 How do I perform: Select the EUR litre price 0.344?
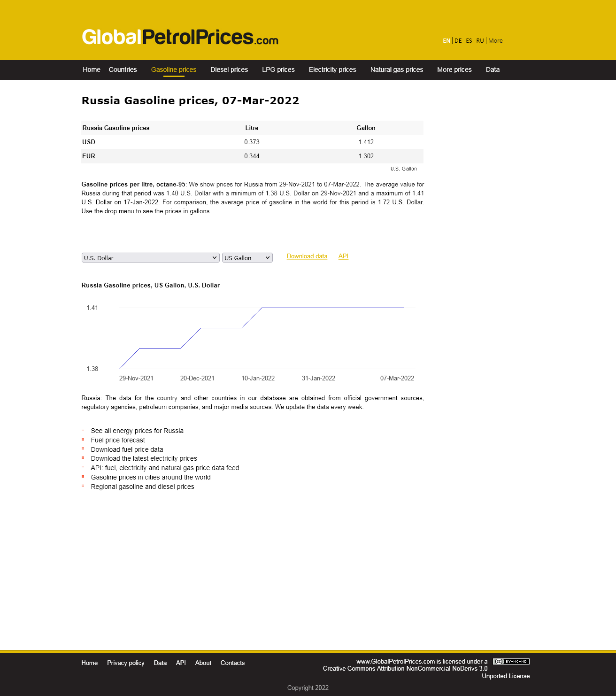pos(252,156)
